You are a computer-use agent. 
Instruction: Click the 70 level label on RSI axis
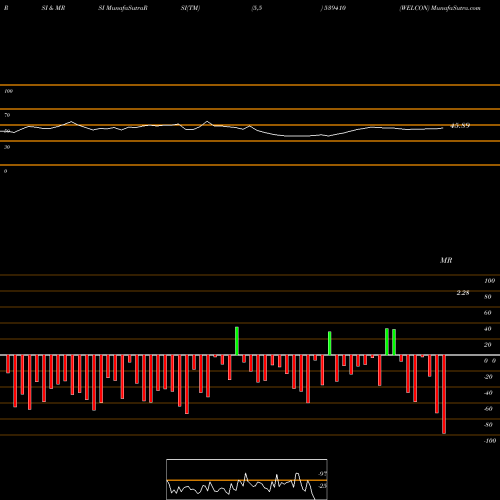[7, 115]
